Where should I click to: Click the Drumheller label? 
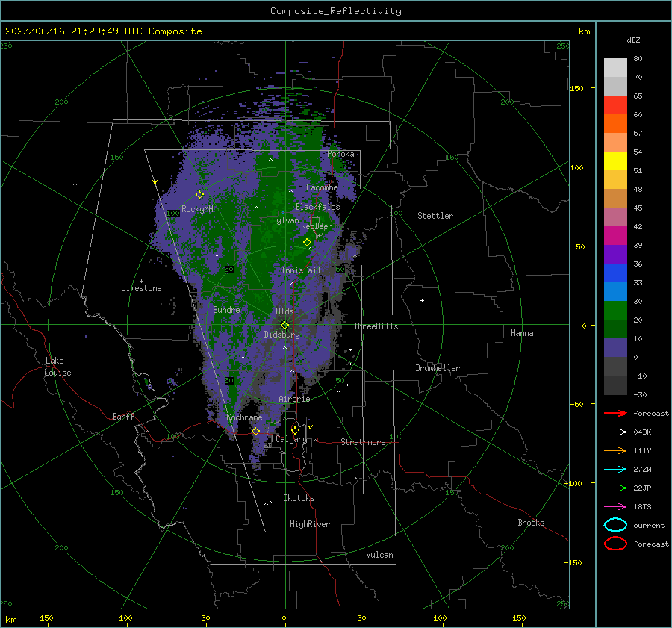[x=438, y=368]
